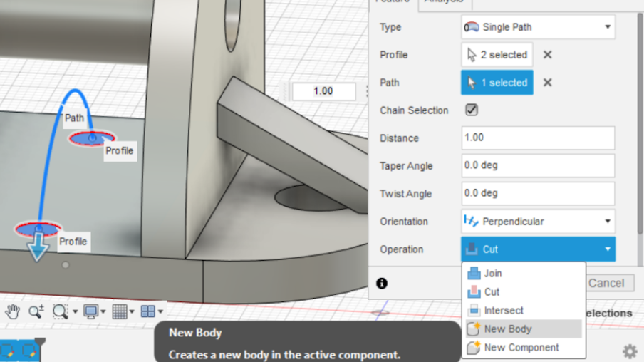This screenshot has height=362, width=644.
Task: Open the Grid and Snaps icon
Action: click(x=120, y=311)
